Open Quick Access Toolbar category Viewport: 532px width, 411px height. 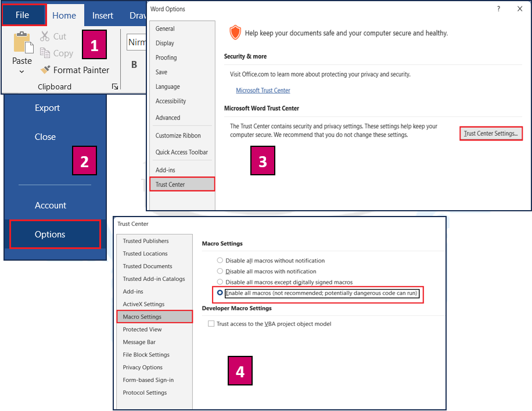pyautogui.click(x=182, y=152)
